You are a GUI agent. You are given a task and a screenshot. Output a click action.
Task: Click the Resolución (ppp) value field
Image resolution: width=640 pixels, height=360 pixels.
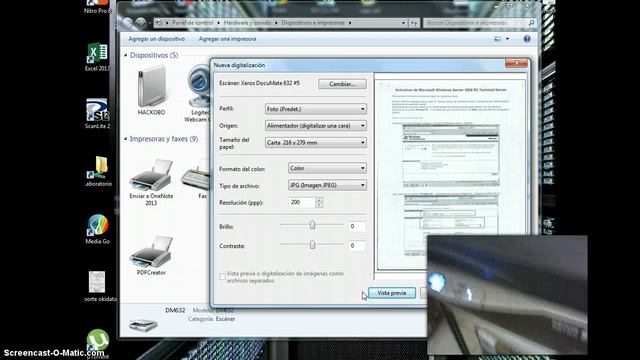tap(302, 202)
